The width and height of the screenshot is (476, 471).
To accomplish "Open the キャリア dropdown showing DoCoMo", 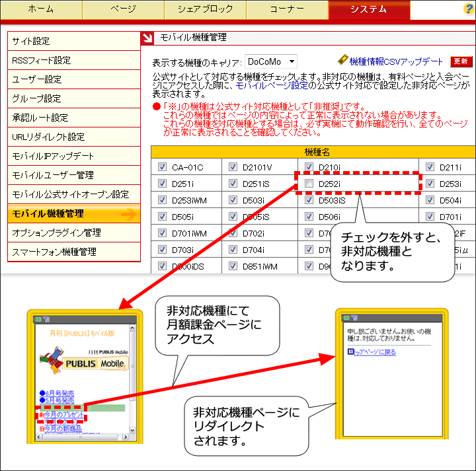I will coord(271,61).
